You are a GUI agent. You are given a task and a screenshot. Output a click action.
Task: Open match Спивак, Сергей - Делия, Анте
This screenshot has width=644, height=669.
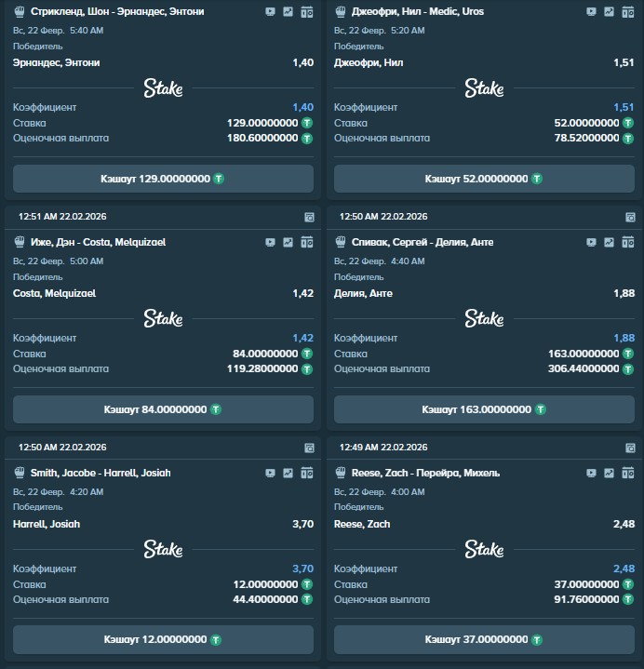(423, 242)
